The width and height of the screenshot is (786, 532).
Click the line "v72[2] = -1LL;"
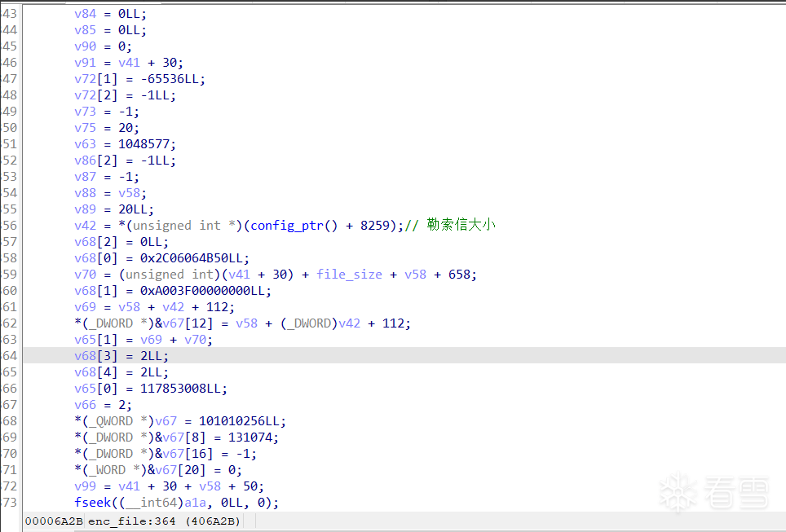click(126, 95)
